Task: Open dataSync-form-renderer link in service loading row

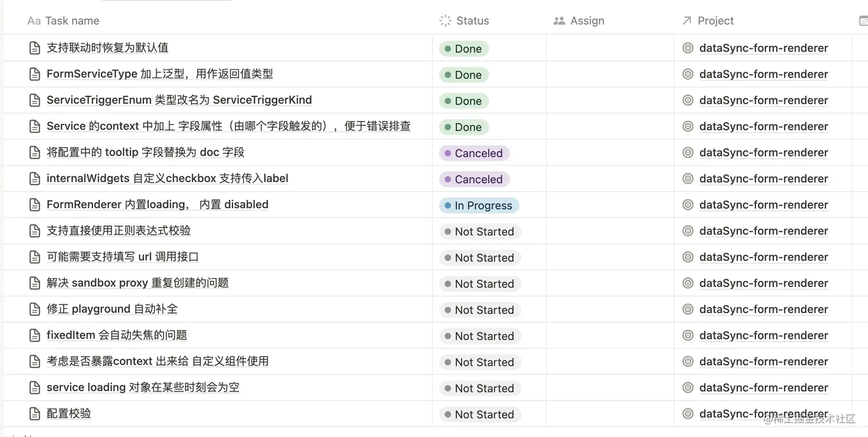Action: pyautogui.click(x=764, y=388)
